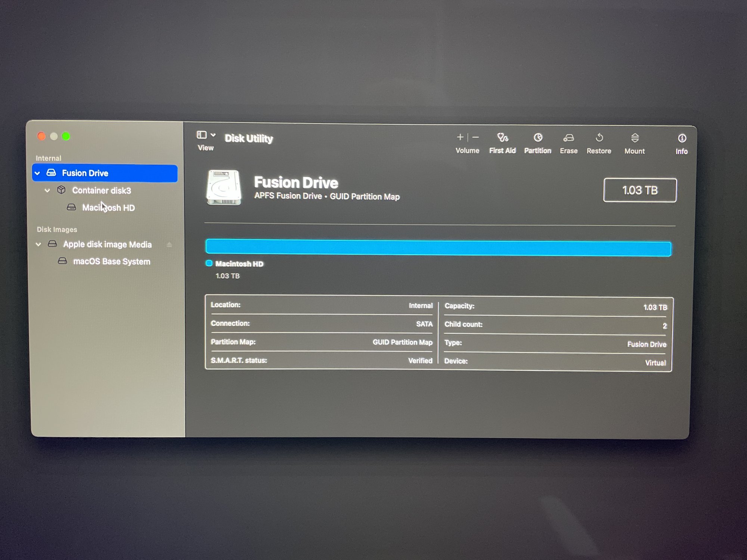Run First Aid on the disk
The image size is (747, 560).
pyautogui.click(x=502, y=138)
